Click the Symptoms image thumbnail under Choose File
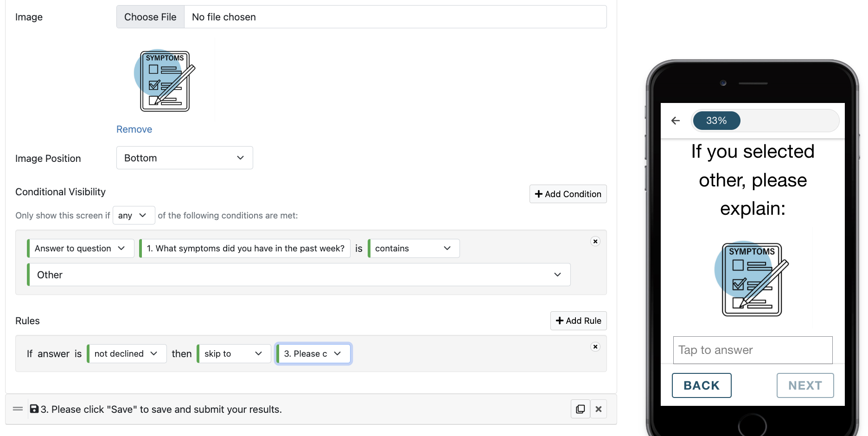This screenshot has width=868, height=436. (x=165, y=81)
